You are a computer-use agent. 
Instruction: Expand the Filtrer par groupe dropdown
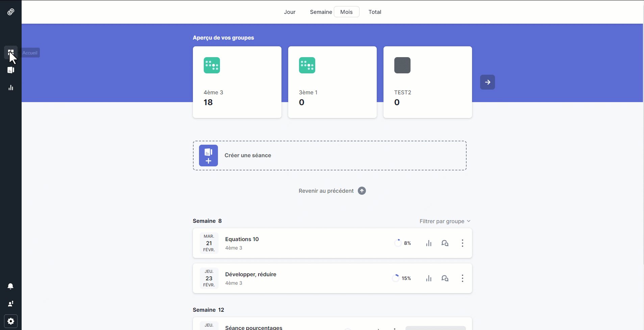445,221
